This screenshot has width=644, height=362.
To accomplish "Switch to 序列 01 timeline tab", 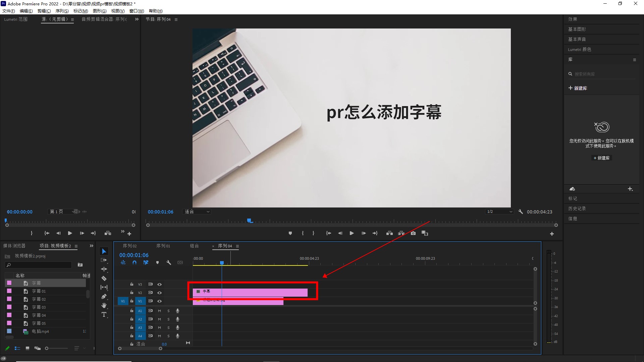I will point(163,246).
